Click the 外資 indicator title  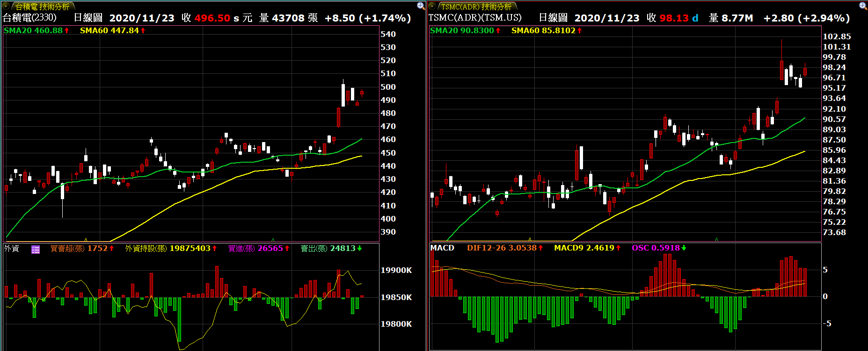[x=12, y=248]
